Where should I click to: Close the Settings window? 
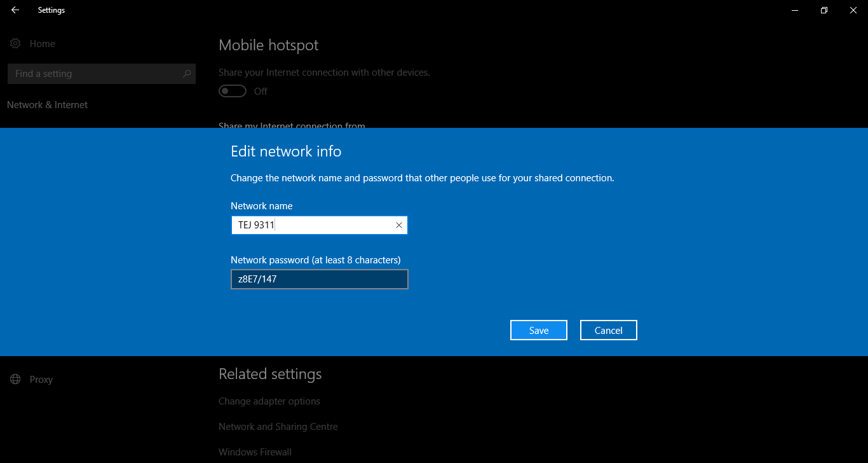pos(853,10)
